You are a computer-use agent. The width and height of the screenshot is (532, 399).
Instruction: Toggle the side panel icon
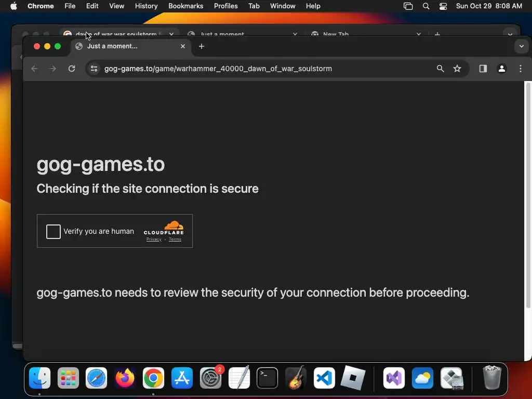click(x=483, y=69)
